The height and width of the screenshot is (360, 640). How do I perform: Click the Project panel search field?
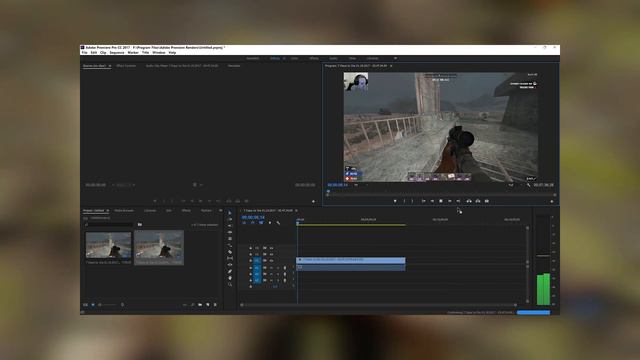click(x=109, y=224)
